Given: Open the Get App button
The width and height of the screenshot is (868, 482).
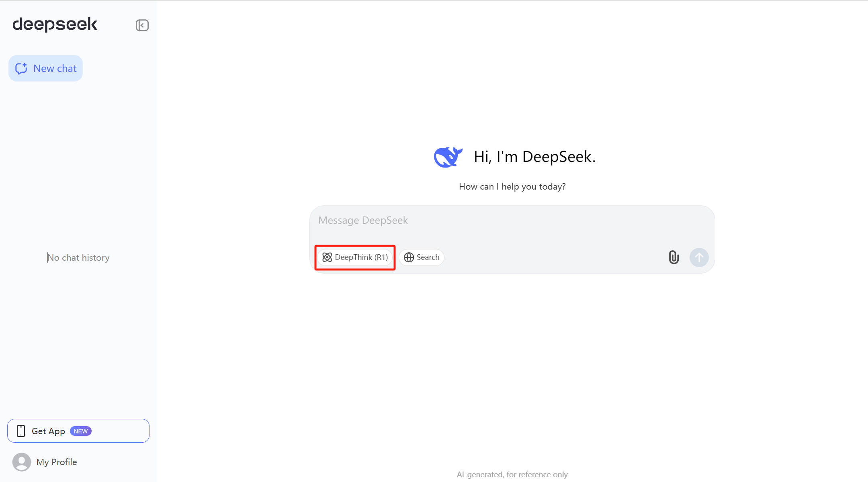Looking at the screenshot, I should tap(78, 431).
